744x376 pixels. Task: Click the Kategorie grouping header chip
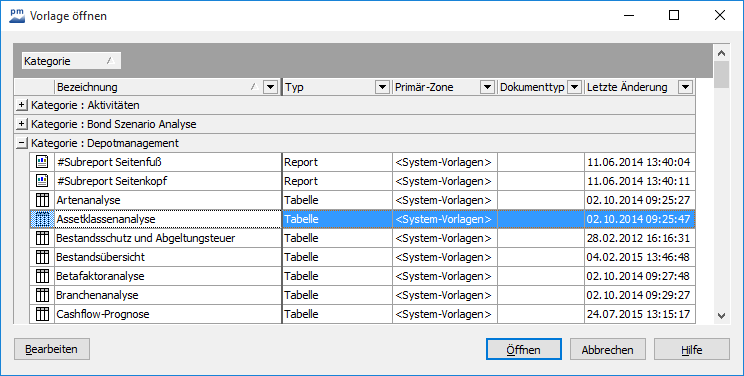click(x=71, y=61)
